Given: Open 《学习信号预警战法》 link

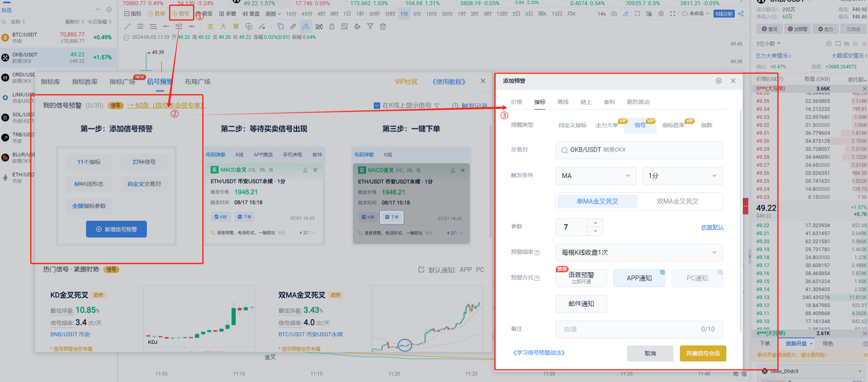Looking at the screenshot, I should pyautogui.click(x=539, y=353).
